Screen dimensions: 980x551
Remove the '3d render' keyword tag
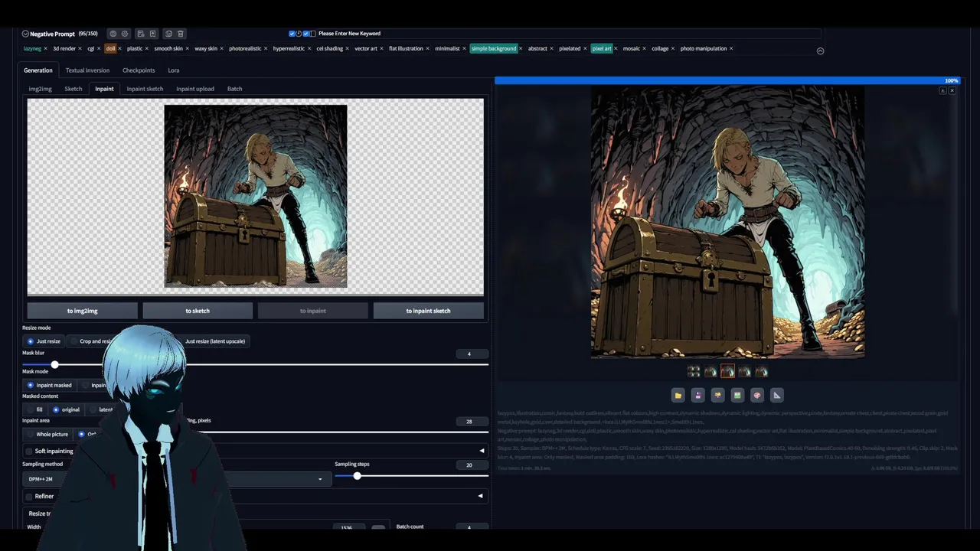click(80, 48)
